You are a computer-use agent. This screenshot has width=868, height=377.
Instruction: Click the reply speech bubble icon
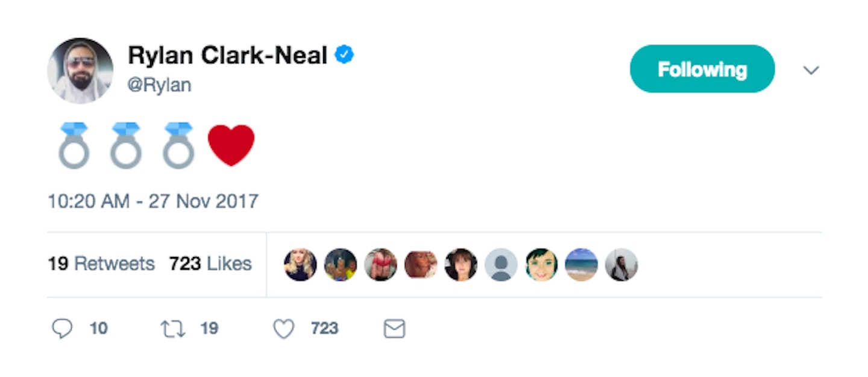point(62,329)
